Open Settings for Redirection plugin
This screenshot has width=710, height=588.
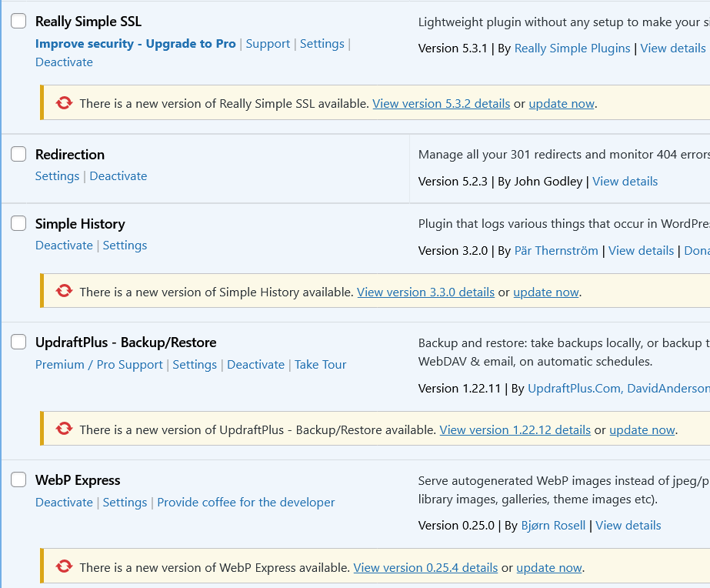pyautogui.click(x=57, y=175)
